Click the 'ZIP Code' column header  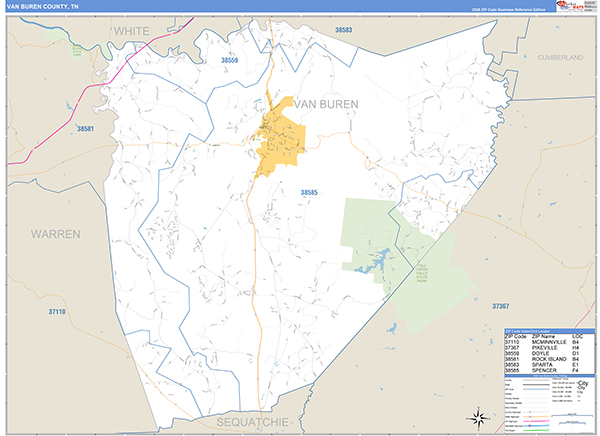515,336
